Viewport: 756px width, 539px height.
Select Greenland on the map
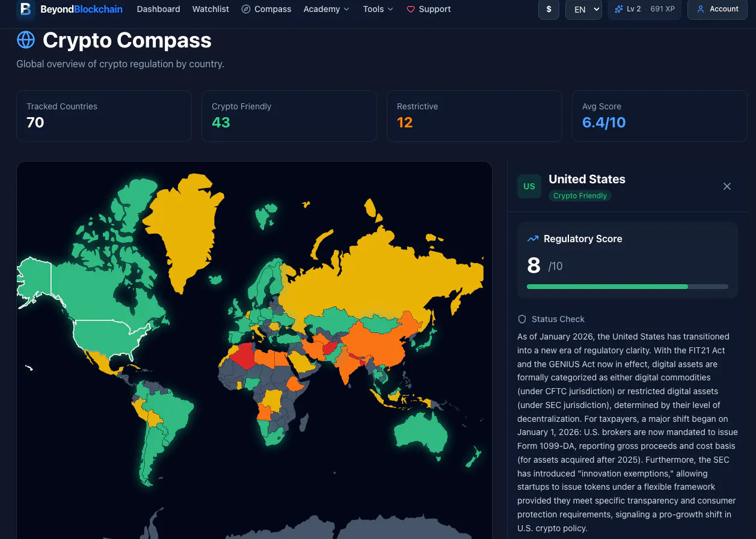click(x=183, y=228)
